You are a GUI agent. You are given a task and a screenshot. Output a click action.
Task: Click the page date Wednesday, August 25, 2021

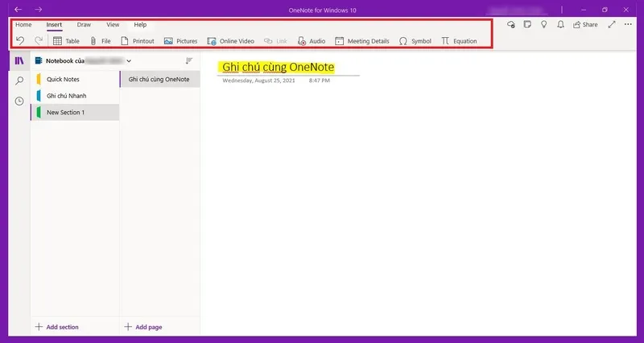click(258, 81)
